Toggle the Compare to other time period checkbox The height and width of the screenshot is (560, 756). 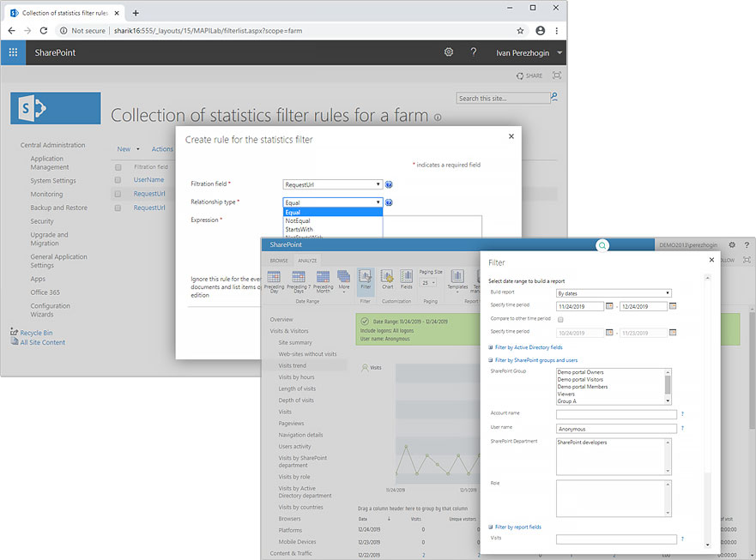[x=560, y=320]
